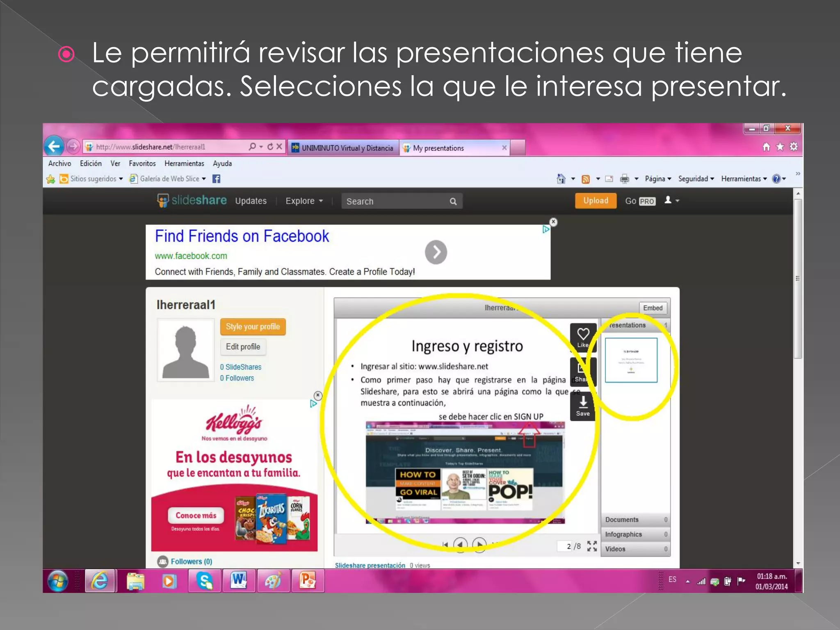Viewport: 840px width, 630px height.
Task: Like the presentation with heart icon
Action: [x=583, y=337]
